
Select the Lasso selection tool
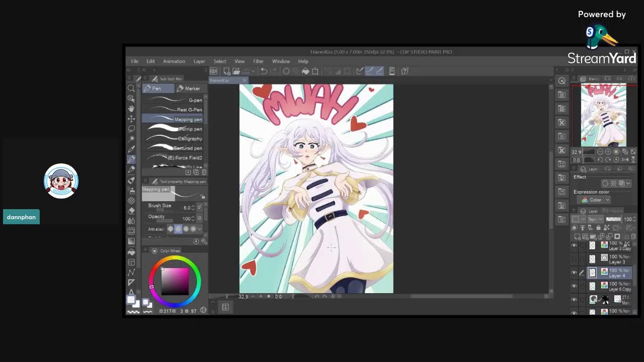[x=131, y=129]
